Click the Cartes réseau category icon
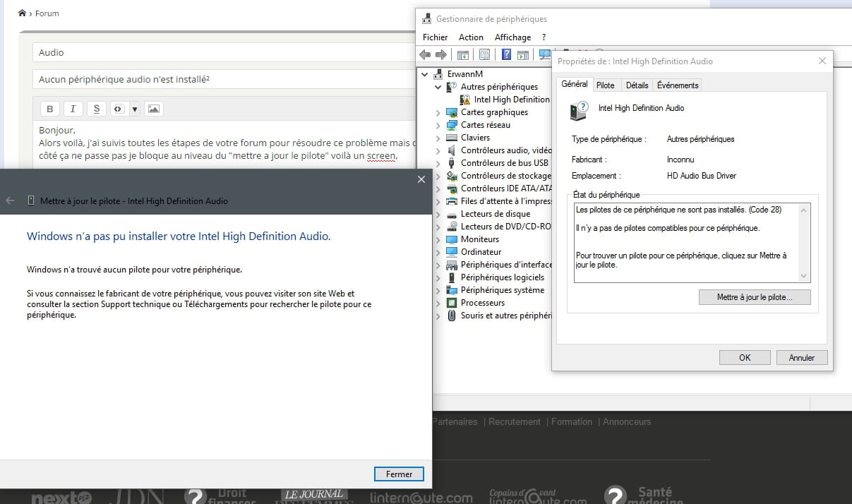Viewport: 852px width, 504px height. coord(452,125)
